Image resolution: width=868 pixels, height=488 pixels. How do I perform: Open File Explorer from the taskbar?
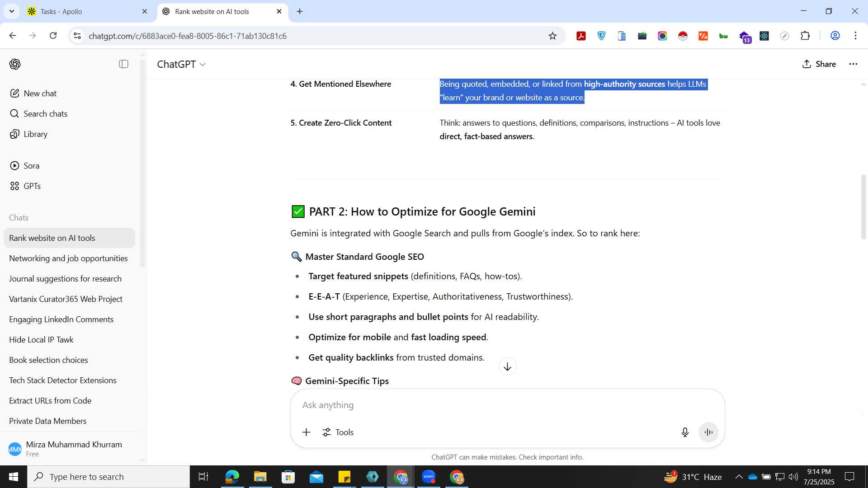click(260, 477)
